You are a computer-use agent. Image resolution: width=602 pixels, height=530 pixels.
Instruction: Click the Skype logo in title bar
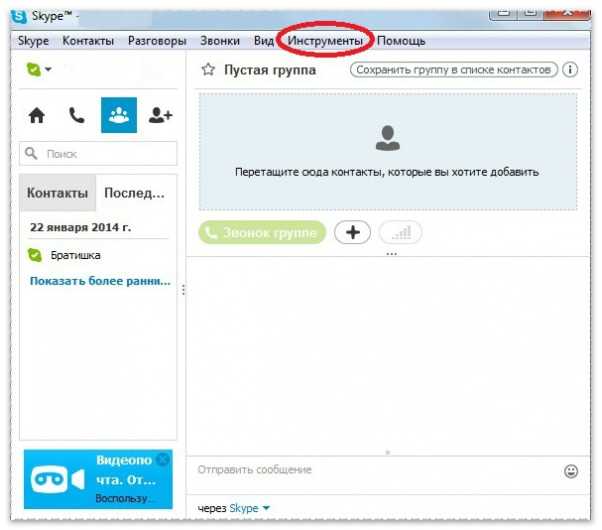point(19,17)
